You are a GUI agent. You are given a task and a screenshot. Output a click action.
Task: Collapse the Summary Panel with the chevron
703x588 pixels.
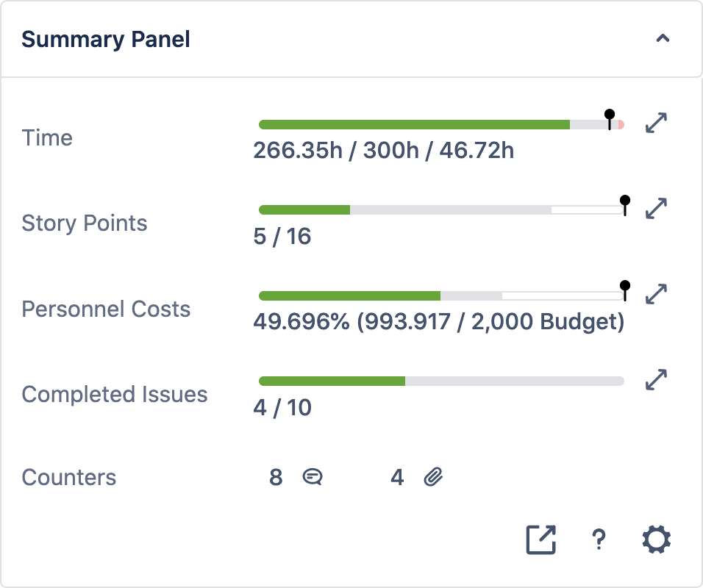(x=663, y=37)
